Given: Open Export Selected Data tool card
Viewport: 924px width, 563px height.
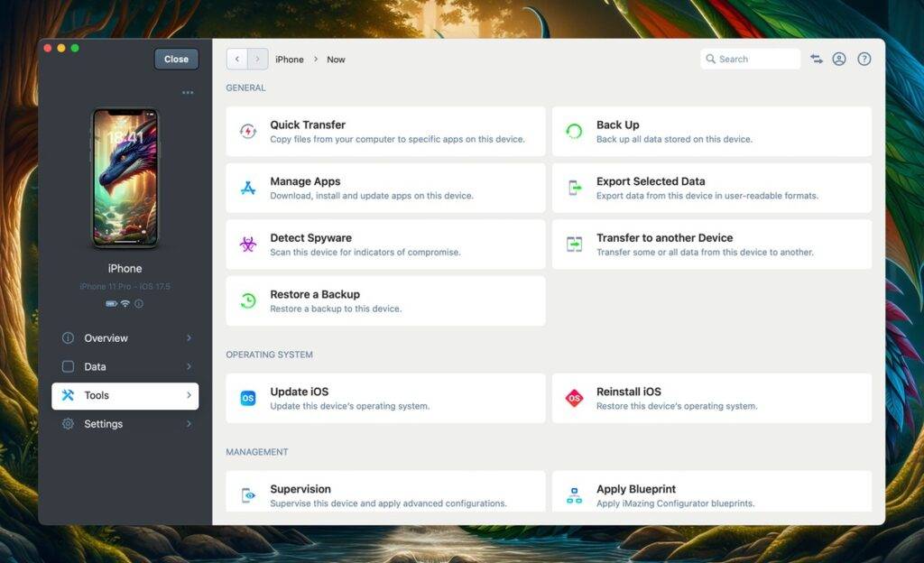Looking at the screenshot, I should coord(712,188).
